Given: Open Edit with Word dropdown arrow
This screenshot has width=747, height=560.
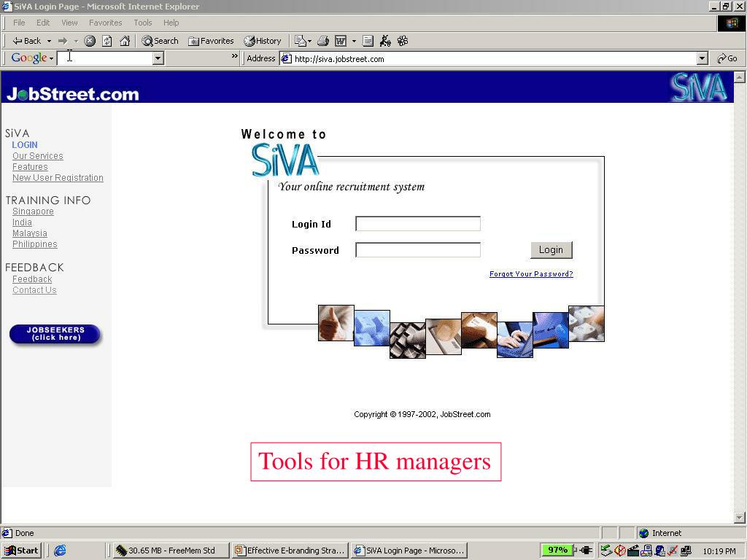Looking at the screenshot, I should coord(354,41).
